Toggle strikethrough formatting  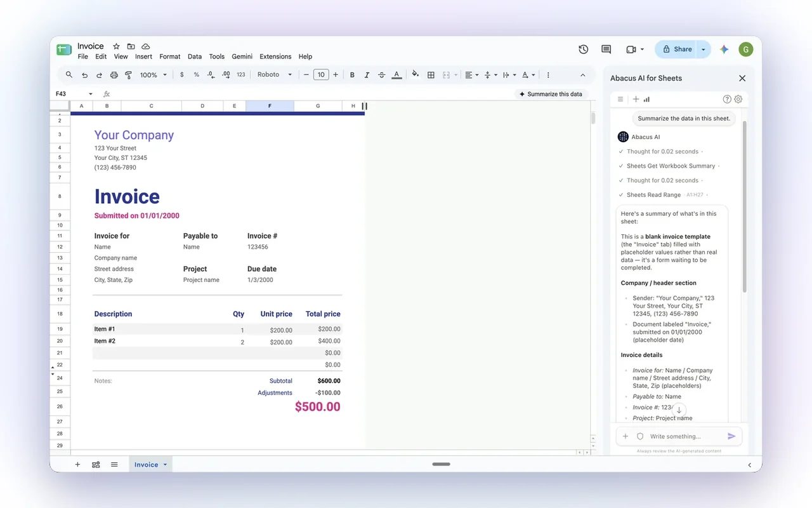[x=381, y=75]
